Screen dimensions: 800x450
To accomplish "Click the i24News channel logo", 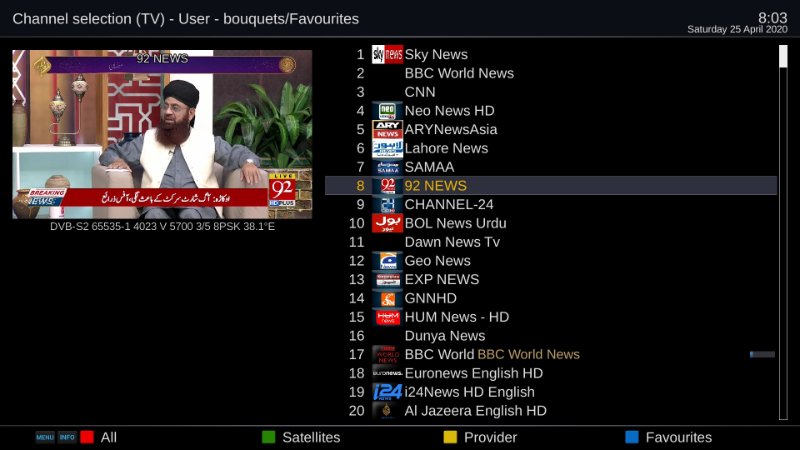I will pyautogui.click(x=387, y=392).
